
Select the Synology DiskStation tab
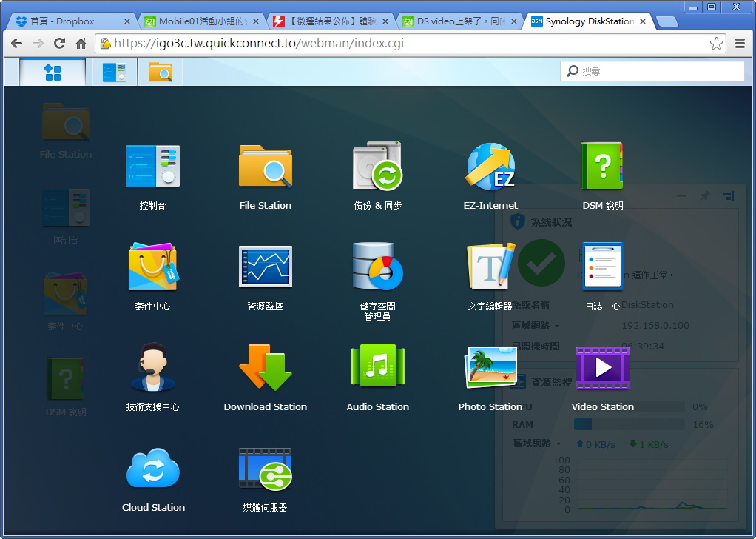coord(588,21)
